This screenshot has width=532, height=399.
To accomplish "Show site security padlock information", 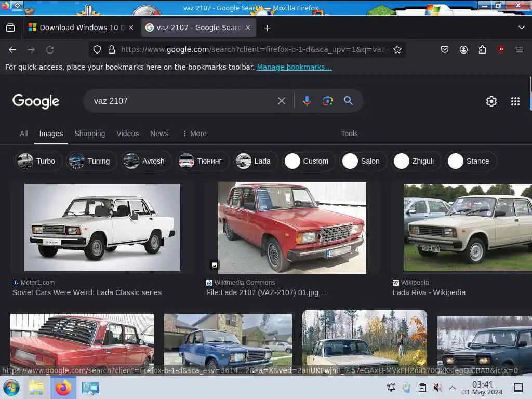I will 112,49.
